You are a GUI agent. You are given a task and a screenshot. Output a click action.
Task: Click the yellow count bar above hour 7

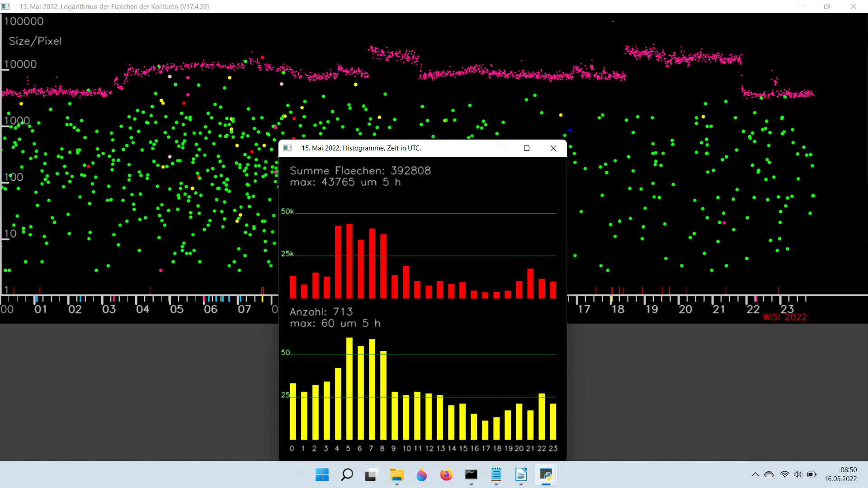tap(372, 389)
